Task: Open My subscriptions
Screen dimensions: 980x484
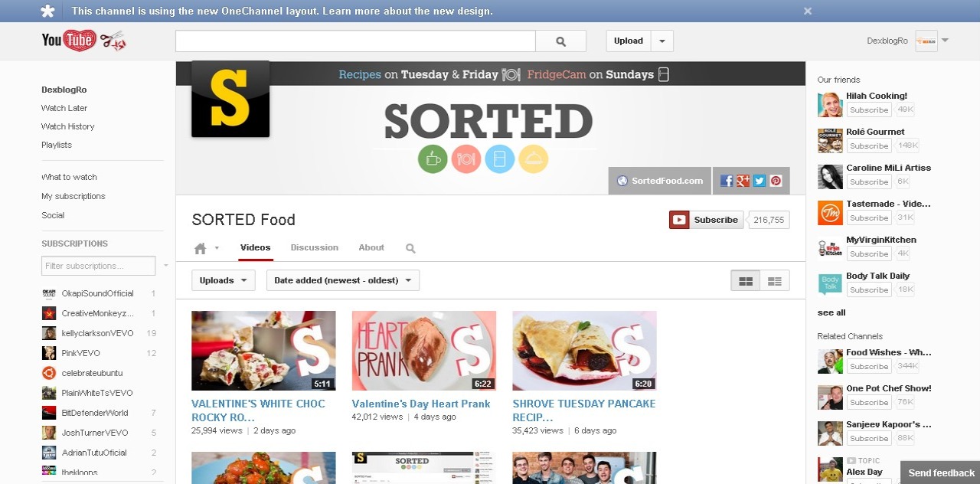Action: click(x=73, y=196)
